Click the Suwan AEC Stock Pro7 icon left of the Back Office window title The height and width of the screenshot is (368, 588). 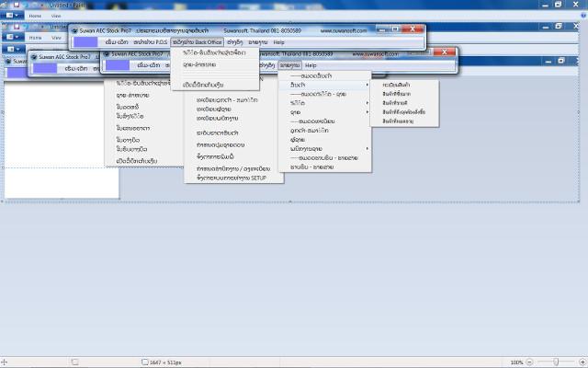coord(74,30)
